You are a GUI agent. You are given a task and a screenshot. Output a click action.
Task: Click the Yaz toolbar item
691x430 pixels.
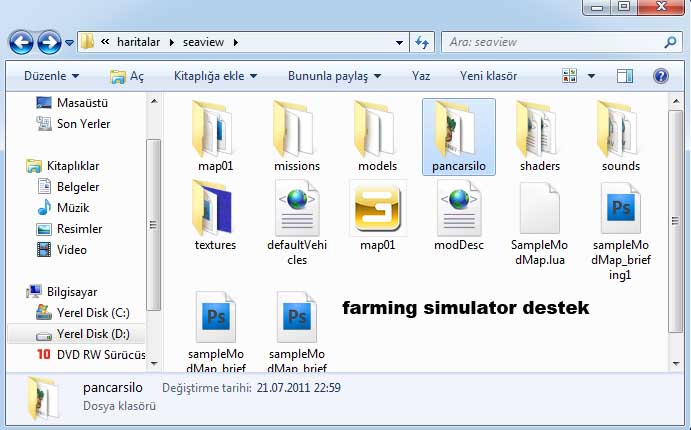421,76
